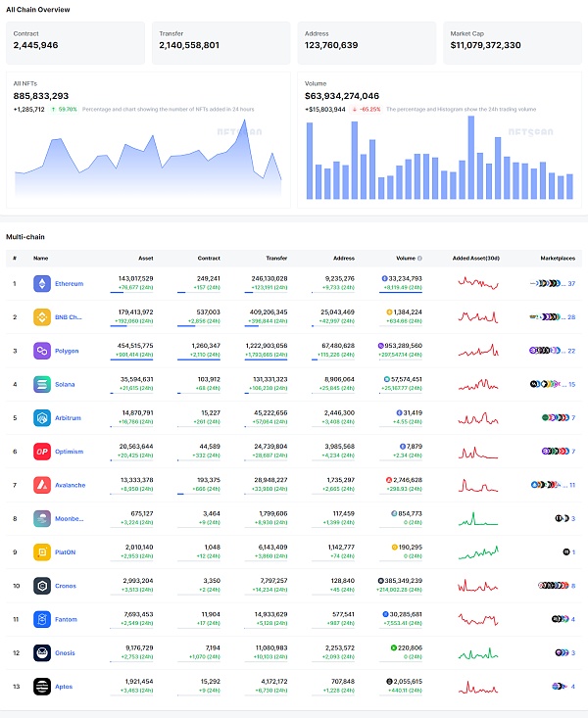Click the Ethereum chain logo icon
The width and height of the screenshot is (588, 718).
42,283
